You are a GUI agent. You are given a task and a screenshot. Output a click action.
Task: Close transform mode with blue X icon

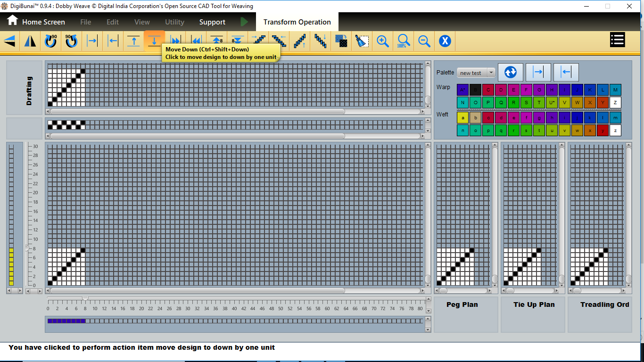445,41
